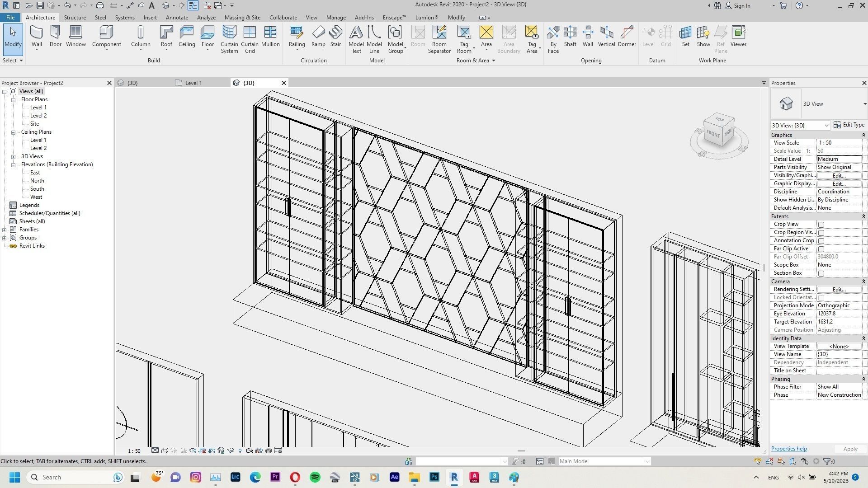The image size is (868, 488).
Task: Check the Far Clip Active box
Action: [821, 249]
